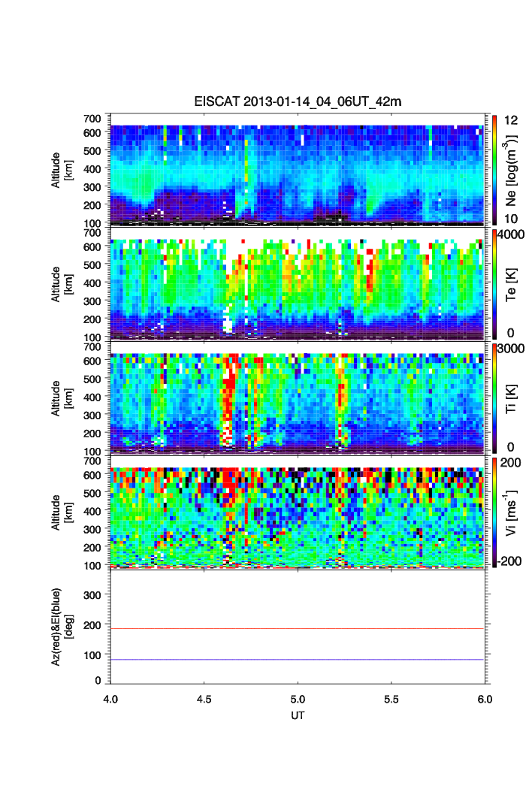The image size is (532, 798).
Task: Click the 400 altitude tick of Te panel
Action: coord(92,283)
